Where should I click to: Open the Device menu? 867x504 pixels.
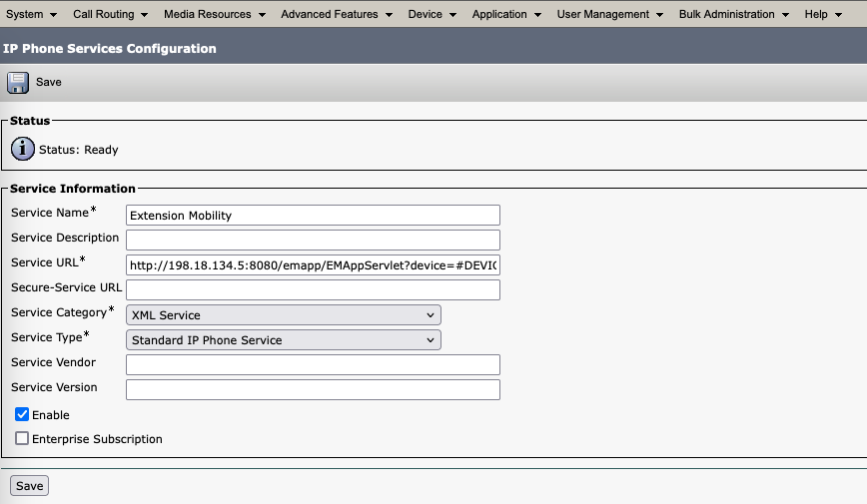coord(432,14)
